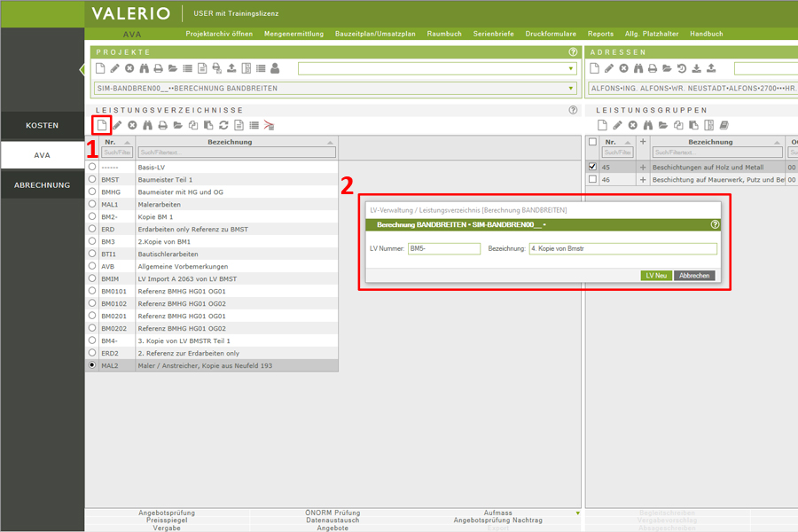This screenshot has height=532, width=798.
Task: Collapse the left sidebar with the arrow
Action: (82, 70)
